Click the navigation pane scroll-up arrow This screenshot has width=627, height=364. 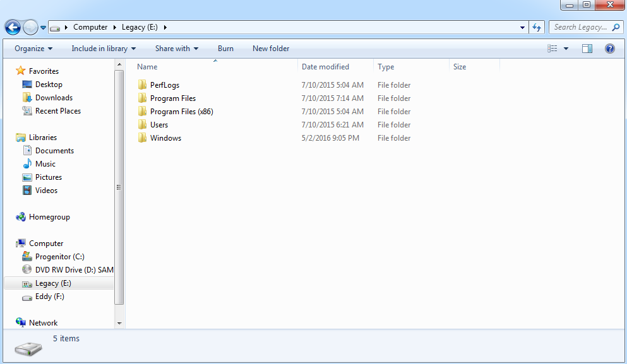click(x=119, y=65)
